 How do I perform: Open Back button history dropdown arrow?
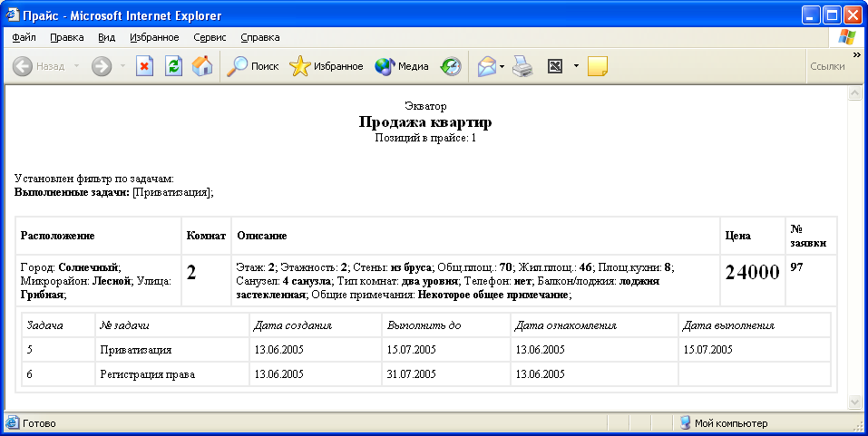point(76,66)
